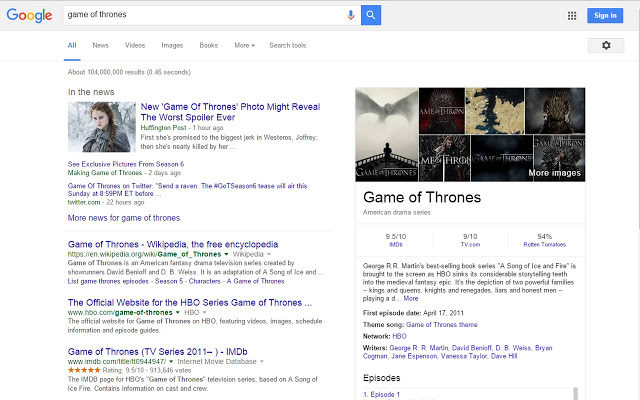Open the Westeros map image
This screenshot has height=400, width=640.
click(x=495, y=111)
